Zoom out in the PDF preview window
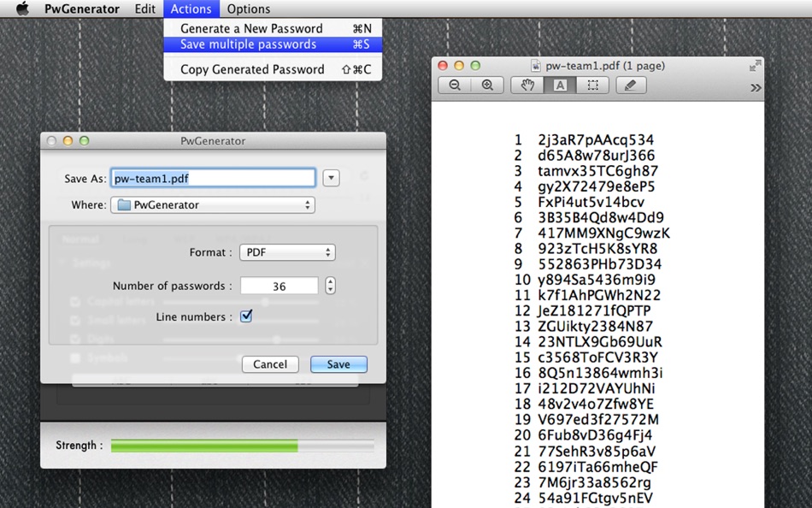This screenshot has height=508, width=812. click(455, 86)
